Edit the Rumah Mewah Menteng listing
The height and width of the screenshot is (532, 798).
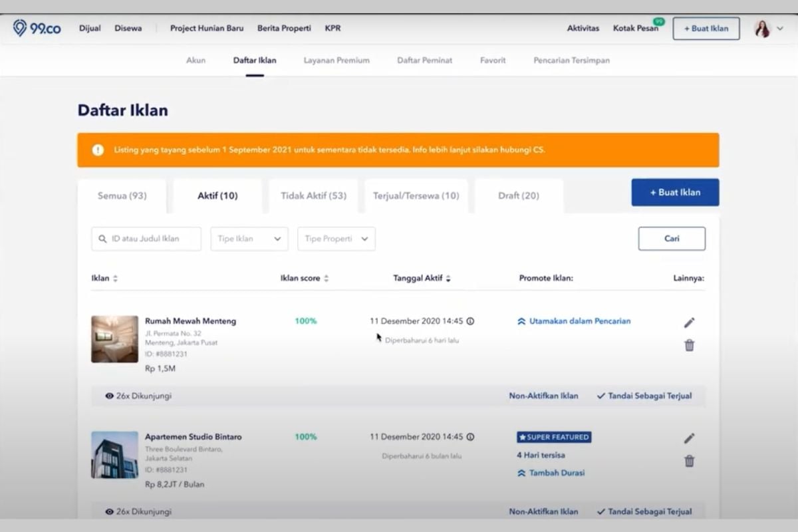(689, 323)
